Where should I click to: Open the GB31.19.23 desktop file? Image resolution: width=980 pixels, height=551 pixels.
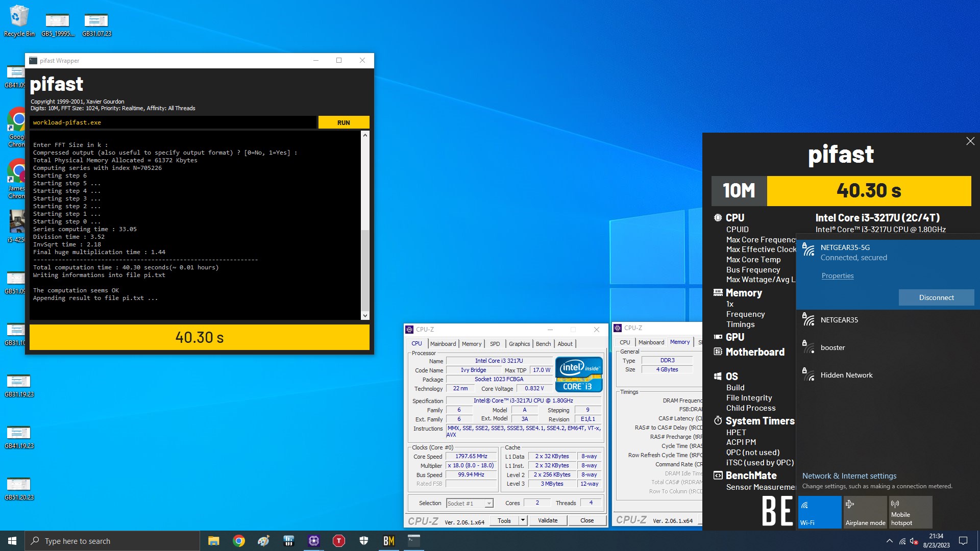19,386
